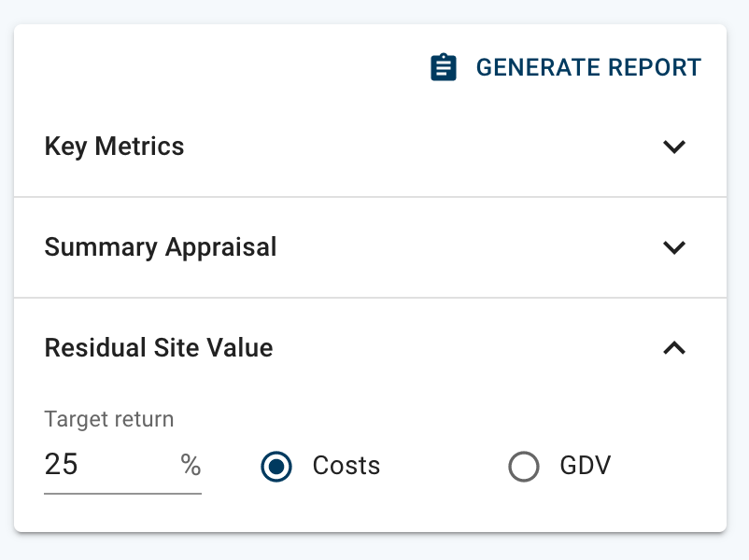The width and height of the screenshot is (749, 560).
Task: Click the Residual Site Value heading text
Action: point(159,347)
